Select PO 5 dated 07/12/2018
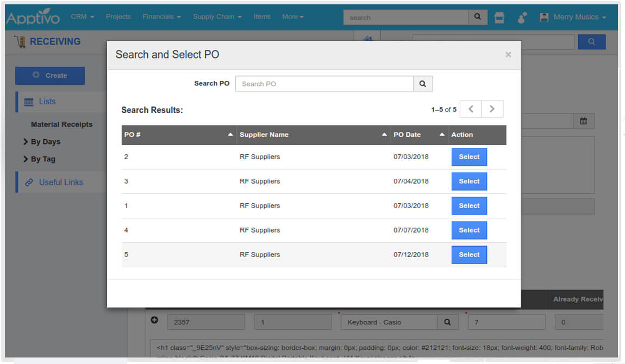Viewport: 625px width, 364px height. click(x=469, y=255)
